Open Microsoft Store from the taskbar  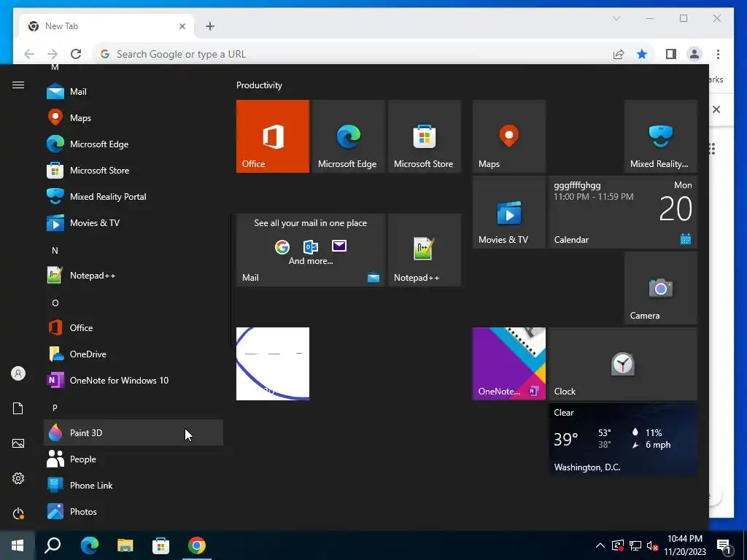pos(161,545)
